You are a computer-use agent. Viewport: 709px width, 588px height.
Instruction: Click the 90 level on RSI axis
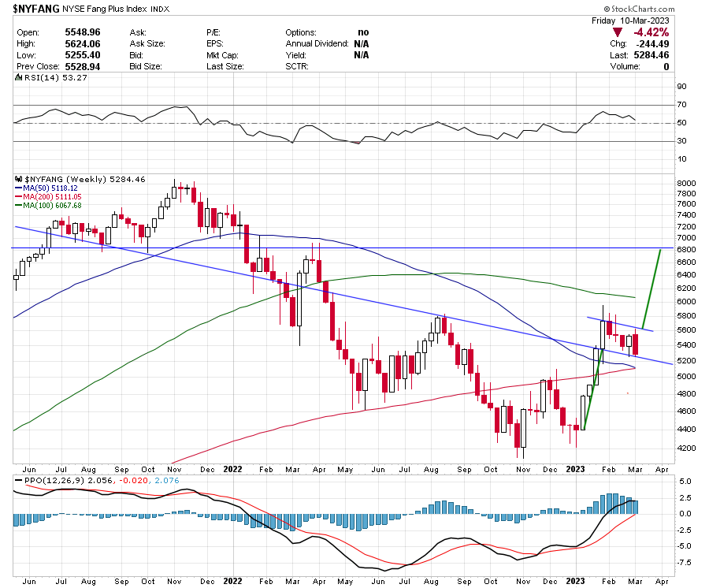(681, 87)
